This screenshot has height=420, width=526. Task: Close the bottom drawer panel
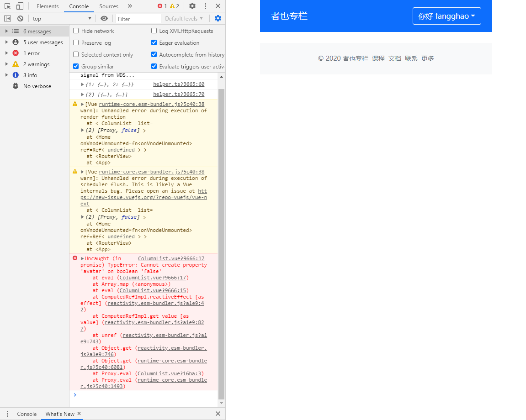tap(218, 414)
